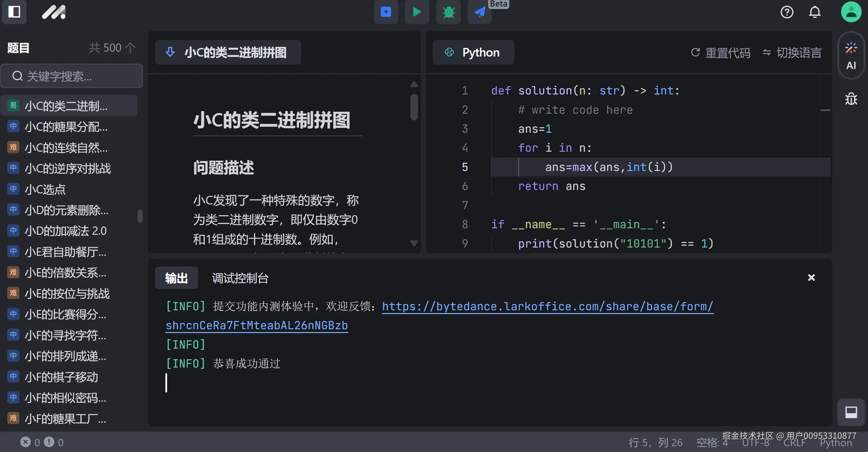Start debugging with the bug icon
The width and height of the screenshot is (868, 452).
coord(448,12)
